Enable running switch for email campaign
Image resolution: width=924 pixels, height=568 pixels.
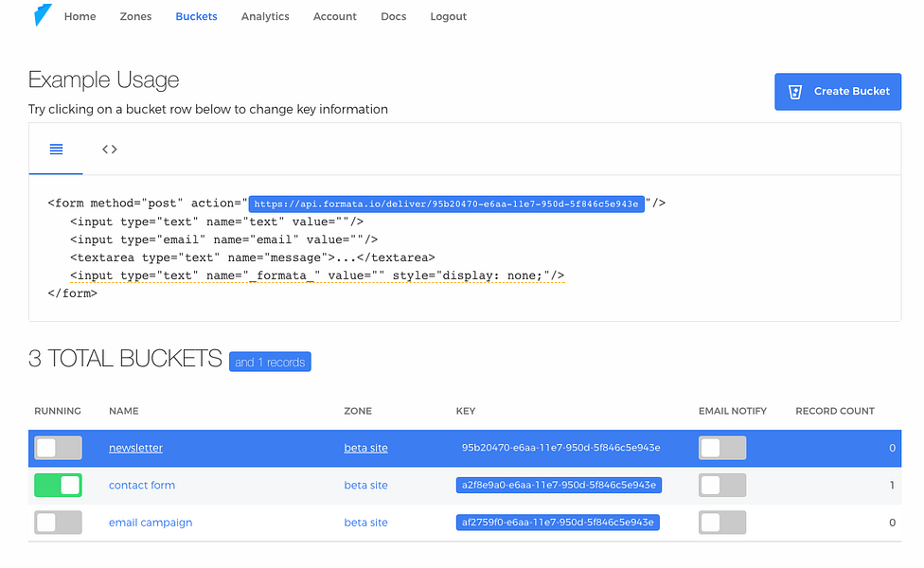pos(58,523)
